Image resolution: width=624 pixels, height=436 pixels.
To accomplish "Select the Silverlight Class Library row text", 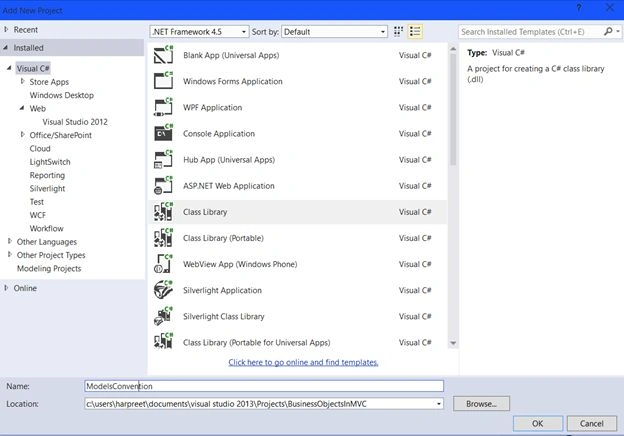I will [224, 317].
